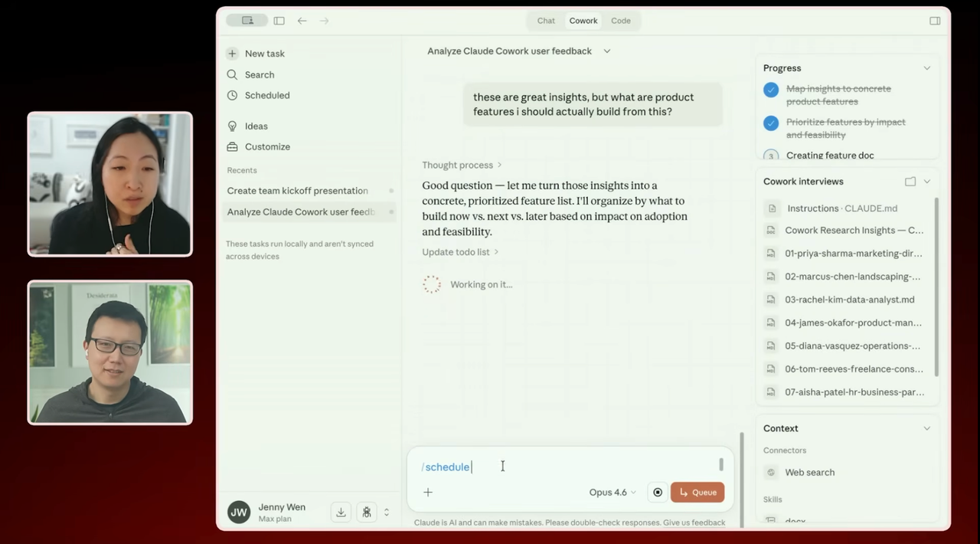Open the Scheduled tasks clock icon
980x544 pixels.
point(232,96)
